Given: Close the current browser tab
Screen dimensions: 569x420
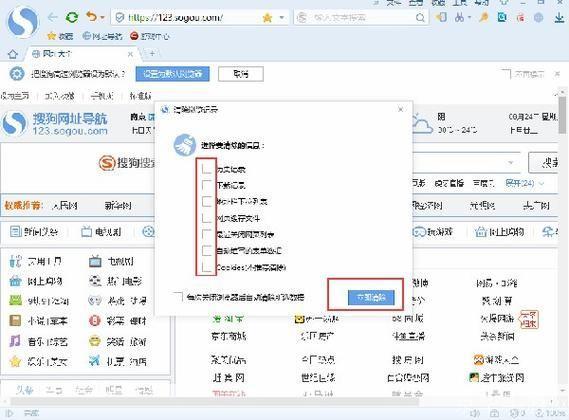Looking at the screenshot, I should pos(130,54).
